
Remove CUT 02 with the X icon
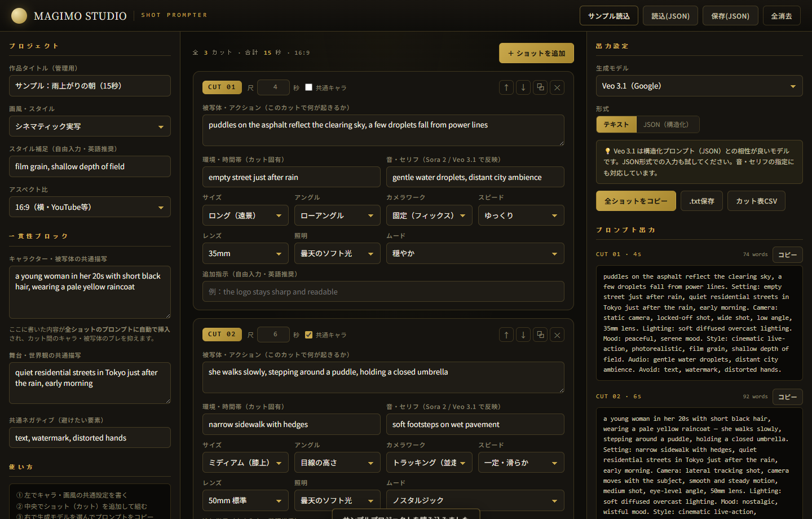[x=557, y=335]
